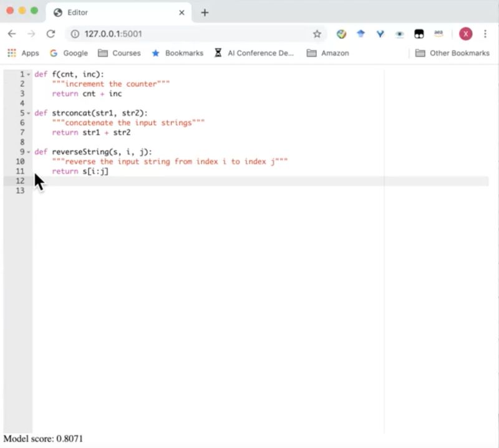Viewport: 499px width, 448px height.
Task: Collapse the reverseString fold arrow on line 9
Action: pyautogui.click(x=29, y=152)
